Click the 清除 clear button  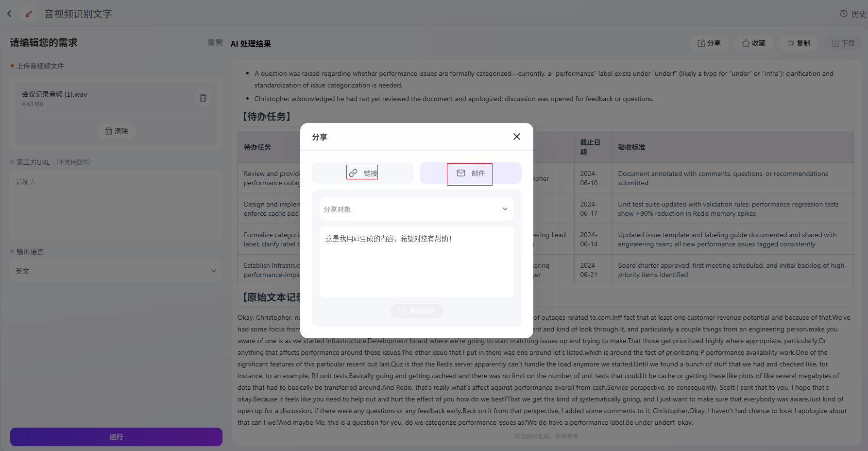click(117, 131)
